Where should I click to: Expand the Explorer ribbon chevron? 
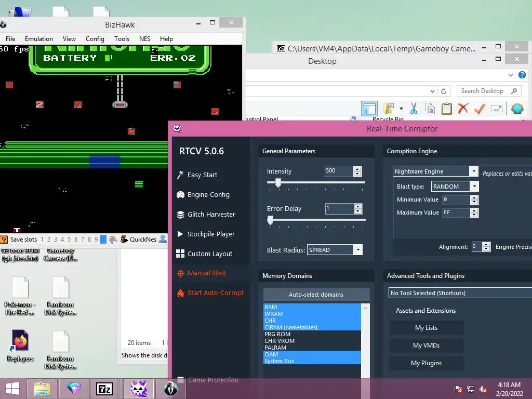[x=511, y=75]
